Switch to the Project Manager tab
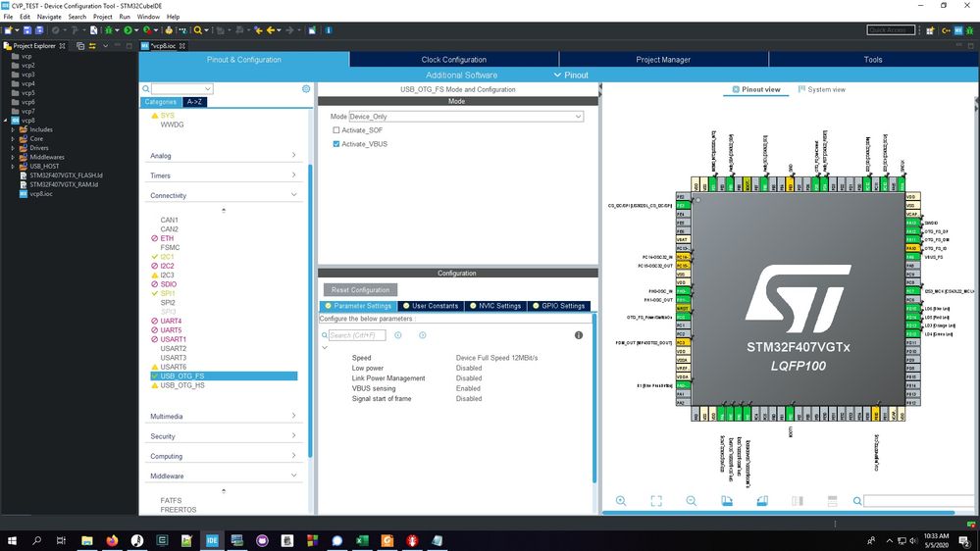This screenshot has height=551, width=980. pos(663,60)
